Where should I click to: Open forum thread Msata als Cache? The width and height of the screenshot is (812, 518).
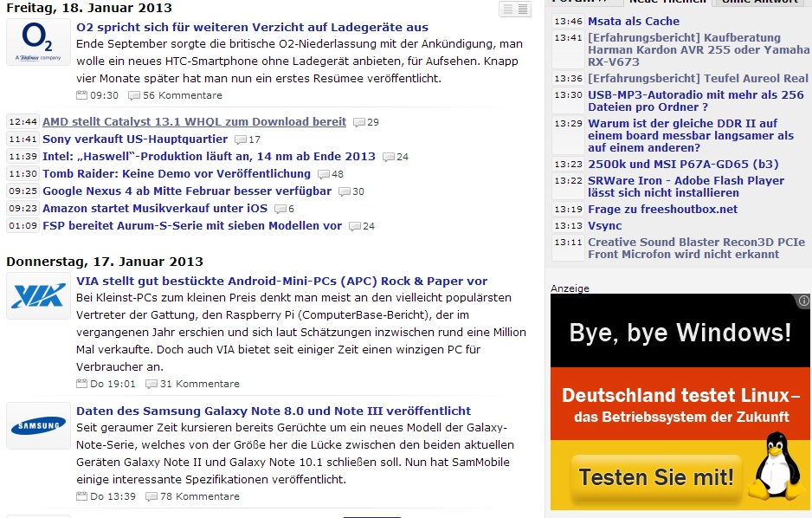634,22
